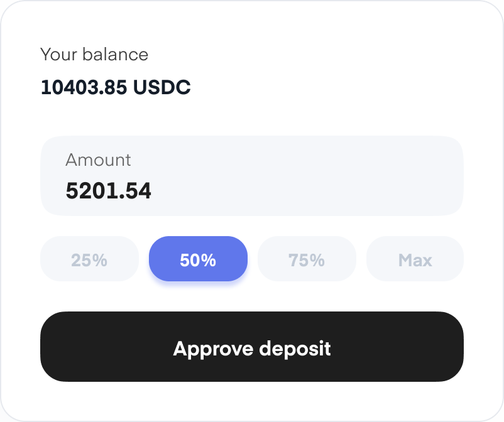Choose the Max amount option
Image resolution: width=504 pixels, height=422 pixels.
(x=415, y=259)
